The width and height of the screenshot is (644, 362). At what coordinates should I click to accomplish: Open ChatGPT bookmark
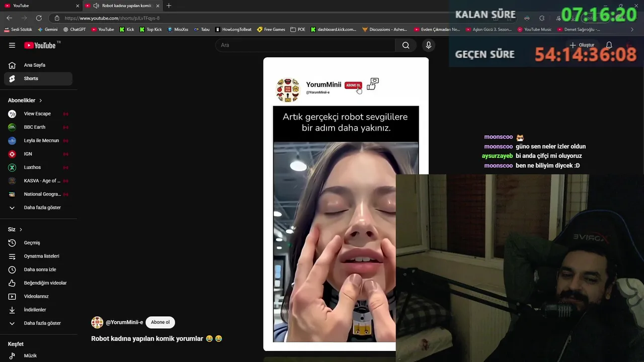tap(74, 30)
